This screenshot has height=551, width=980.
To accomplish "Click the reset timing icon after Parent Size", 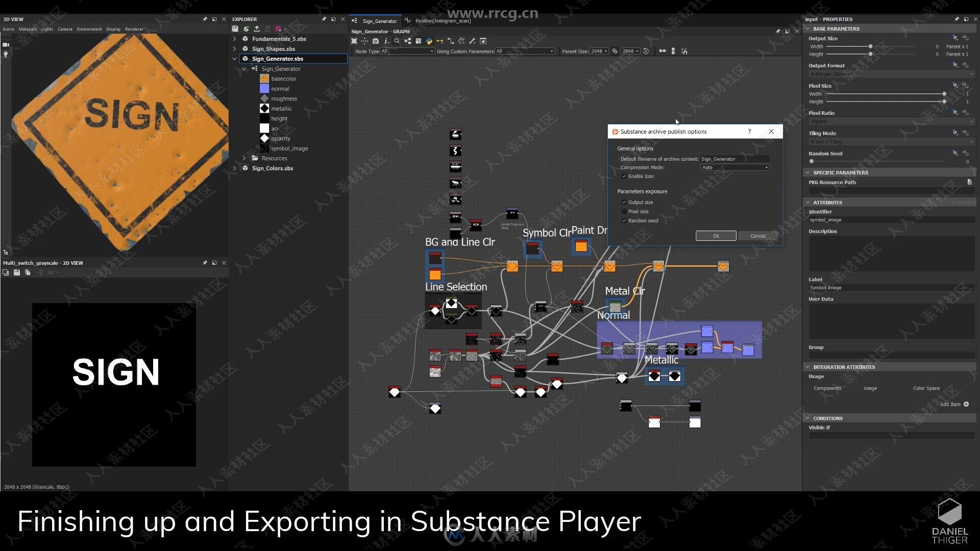I will point(646,51).
